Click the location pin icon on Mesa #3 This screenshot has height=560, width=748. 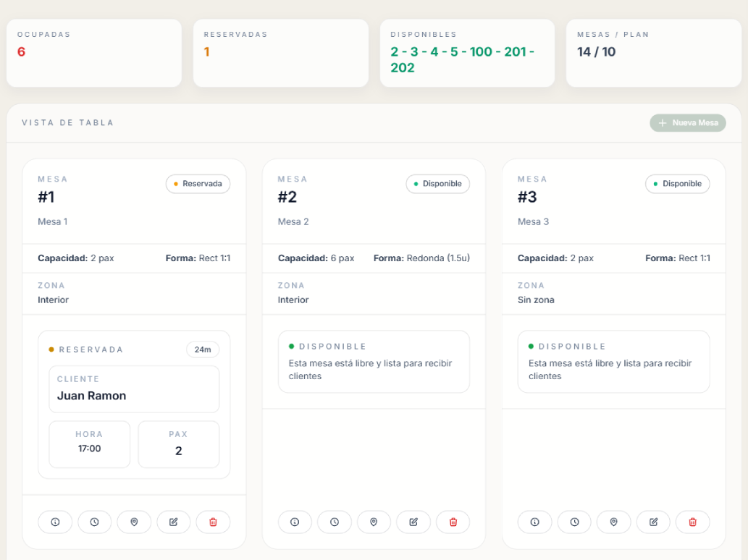[614, 522]
